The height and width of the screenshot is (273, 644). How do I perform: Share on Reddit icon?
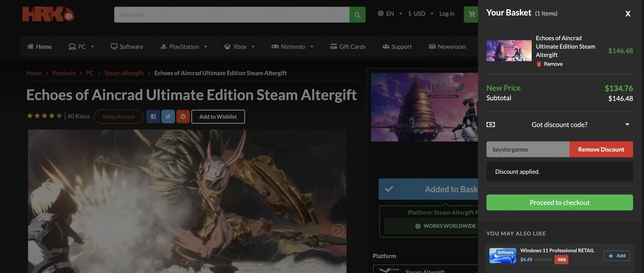[183, 116]
